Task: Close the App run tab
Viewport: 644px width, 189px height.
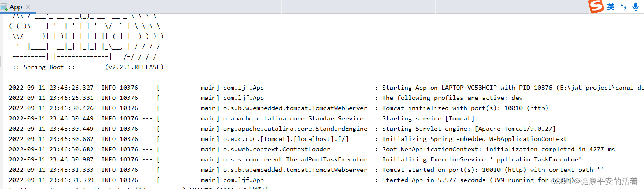Action: (x=28, y=7)
